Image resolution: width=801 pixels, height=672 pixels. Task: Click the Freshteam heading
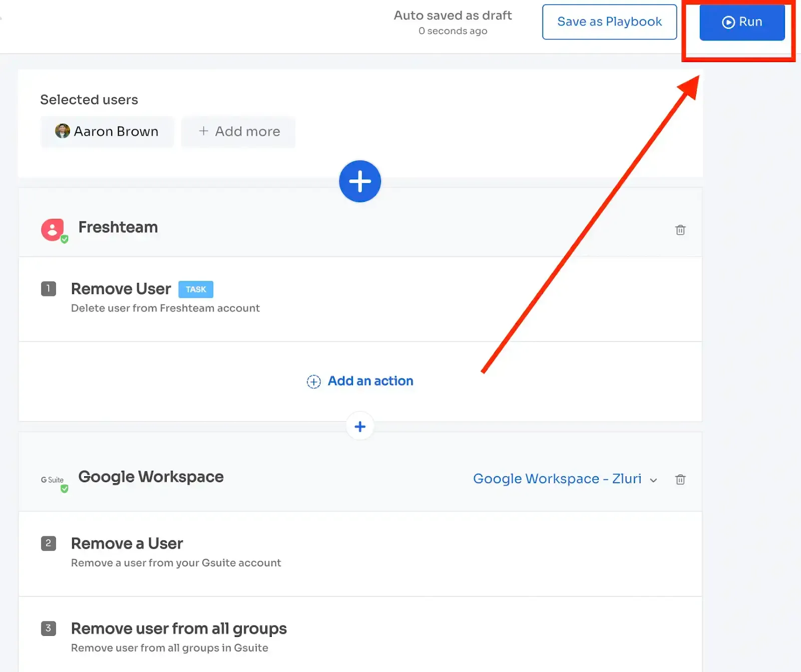118,227
